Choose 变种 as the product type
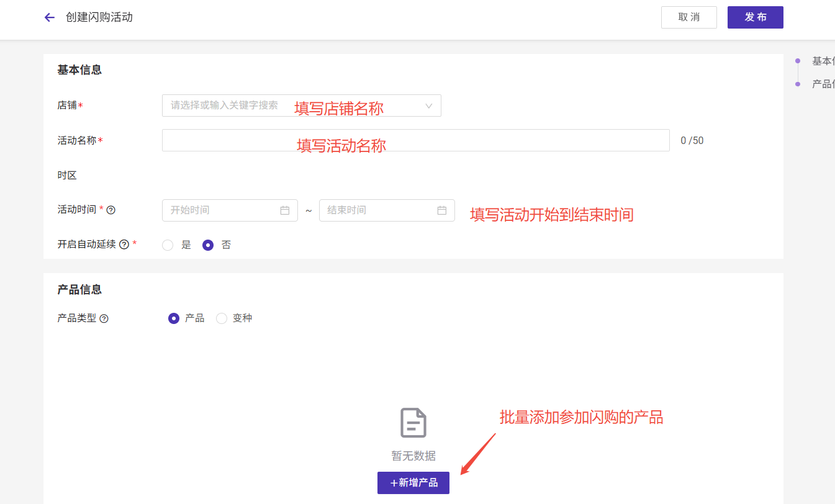Screen dimensions: 835x504 point(222,318)
